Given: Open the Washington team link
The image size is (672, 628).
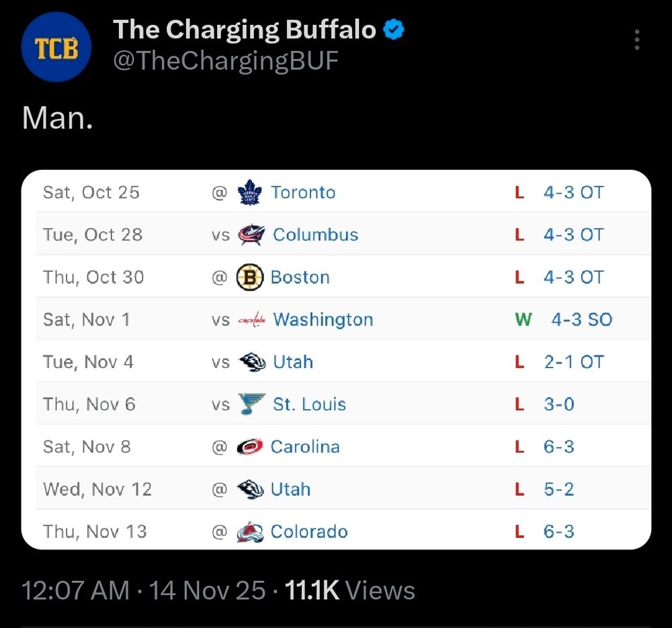Looking at the screenshot, I should [323, 320].
